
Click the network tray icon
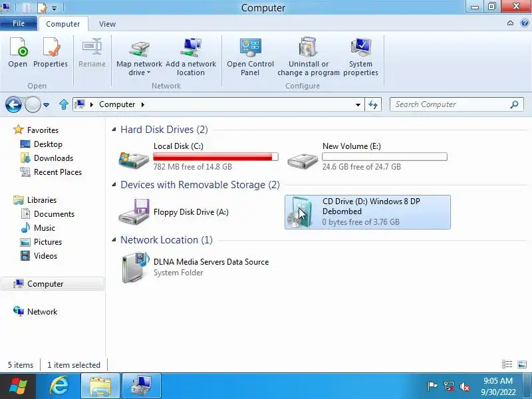click(448, 386)
